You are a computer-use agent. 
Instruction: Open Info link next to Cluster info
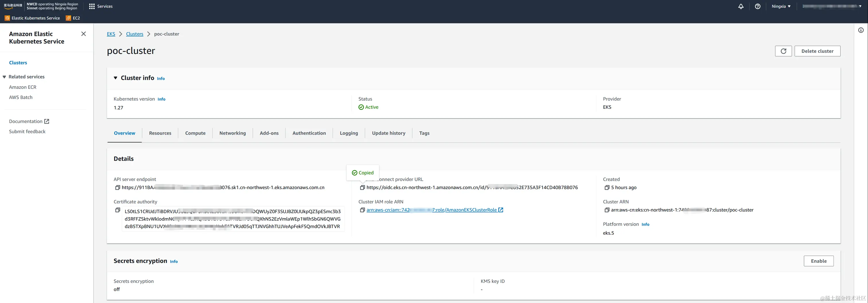tap(161, 78)
